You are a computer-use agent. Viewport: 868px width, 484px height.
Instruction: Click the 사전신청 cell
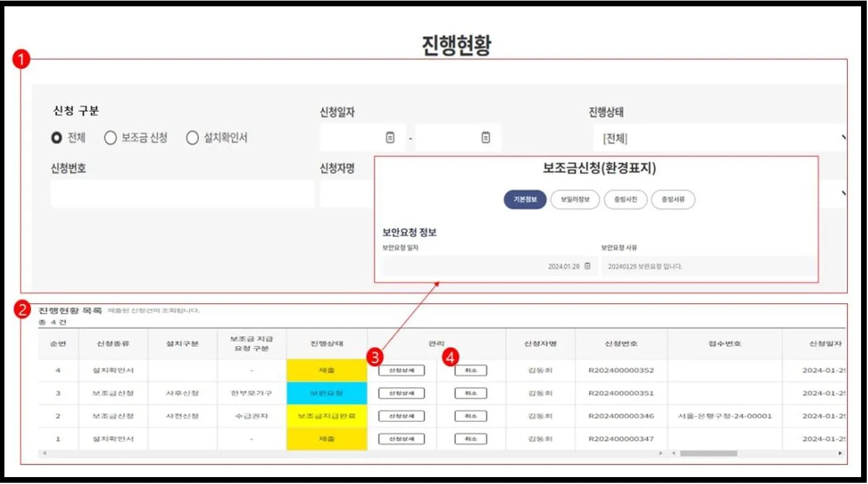(x=182, y=416)
